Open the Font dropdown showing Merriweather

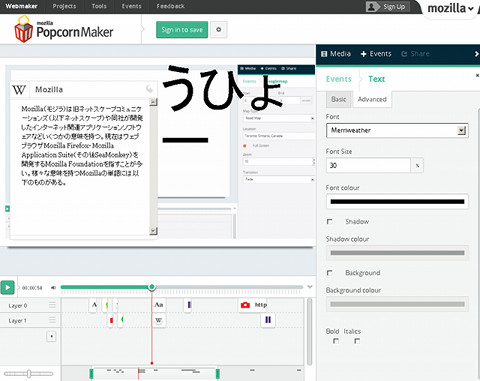click(x=397, y=130)
